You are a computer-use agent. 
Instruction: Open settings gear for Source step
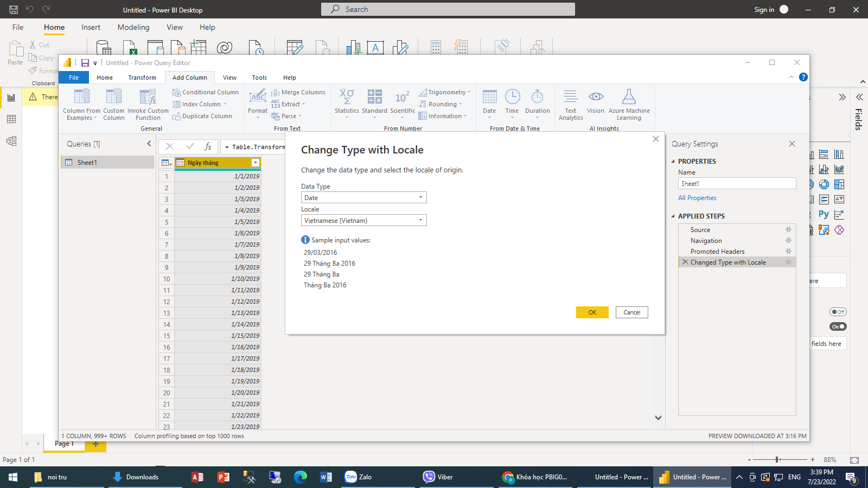(789, 229)
